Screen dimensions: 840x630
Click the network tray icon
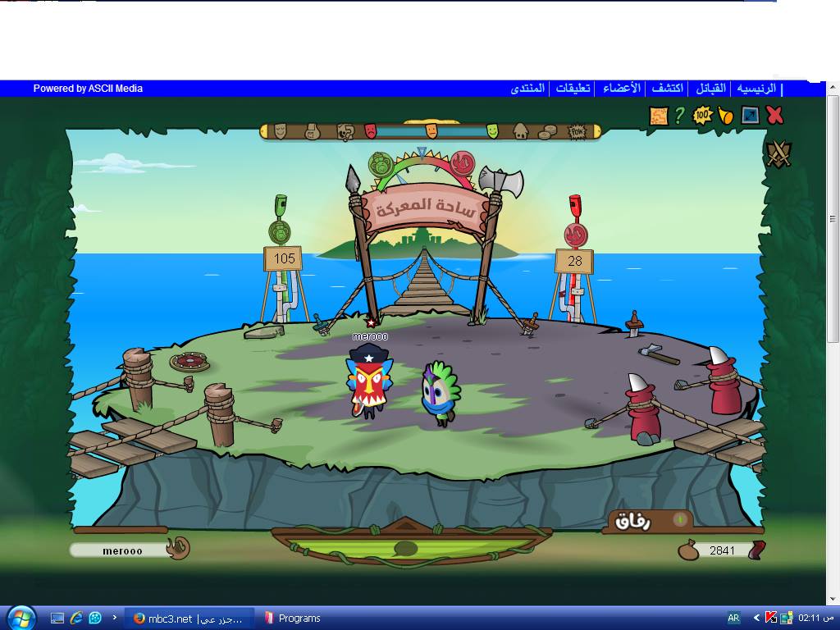point(786,618)
